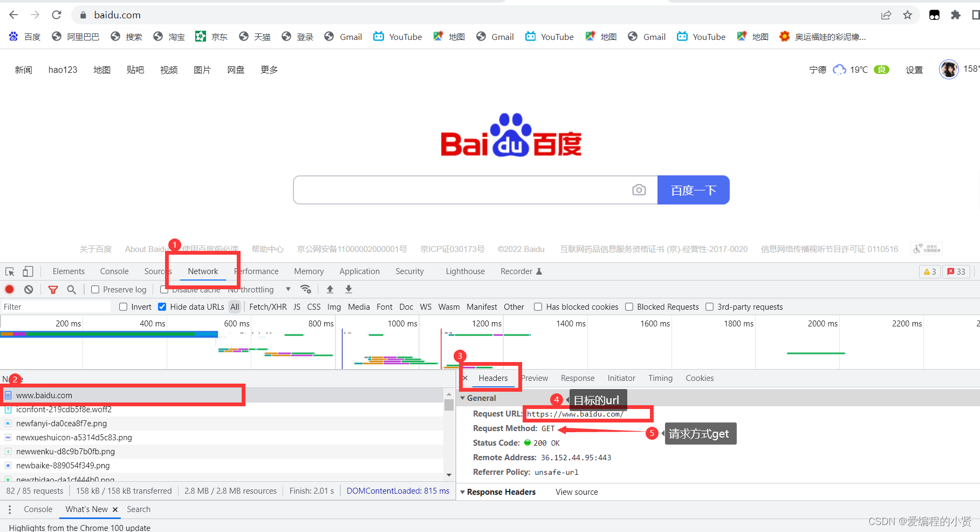Open the console drawer three-dot menu
980x532 pixels.
tap(10, 509)
